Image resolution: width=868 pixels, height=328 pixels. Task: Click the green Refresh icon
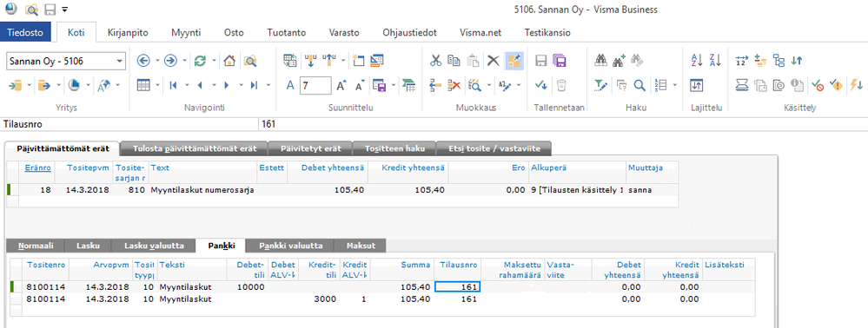pyautogui.click(x=201, y=60)
